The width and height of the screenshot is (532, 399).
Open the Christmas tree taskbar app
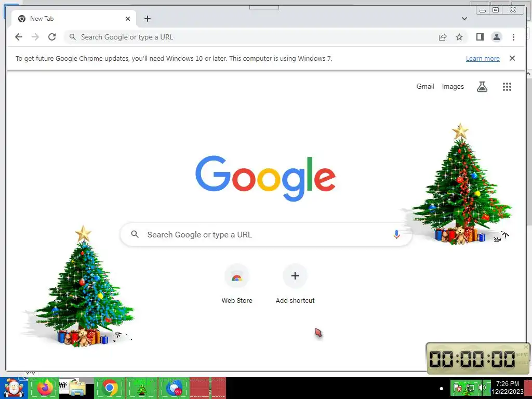pos(142,388)
